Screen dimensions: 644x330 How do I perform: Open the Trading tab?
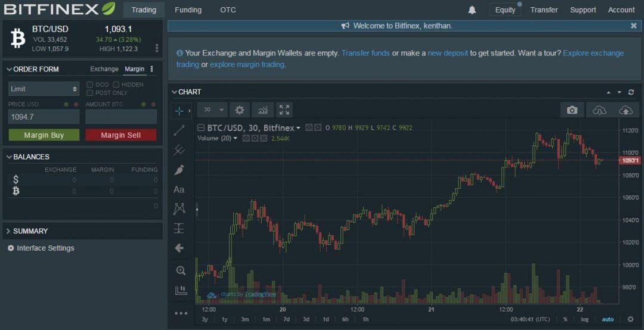(x=144, y=10)
